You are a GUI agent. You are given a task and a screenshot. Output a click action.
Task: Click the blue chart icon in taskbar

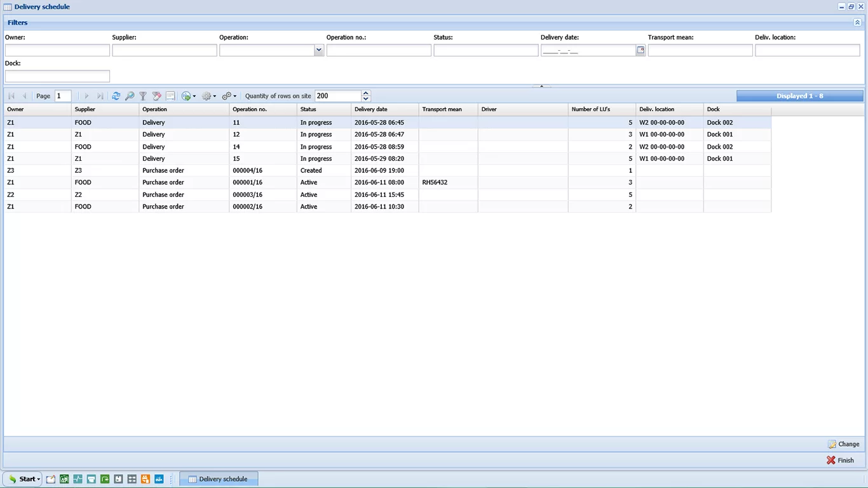tap(159, 479)
